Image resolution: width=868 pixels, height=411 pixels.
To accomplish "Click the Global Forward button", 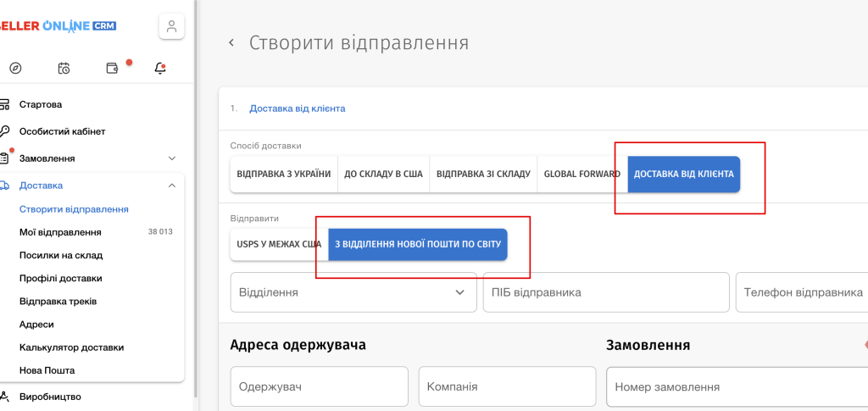I will pos(581,174).
